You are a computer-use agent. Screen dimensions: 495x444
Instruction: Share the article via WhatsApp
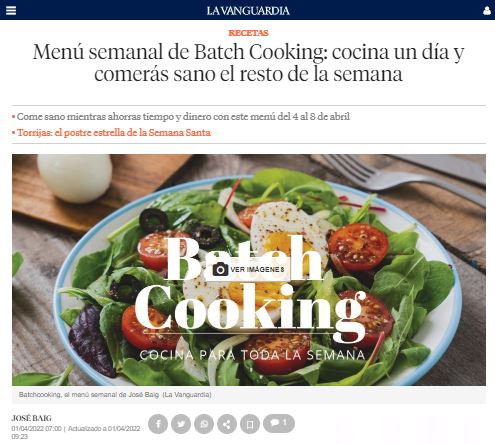[204, 424]
